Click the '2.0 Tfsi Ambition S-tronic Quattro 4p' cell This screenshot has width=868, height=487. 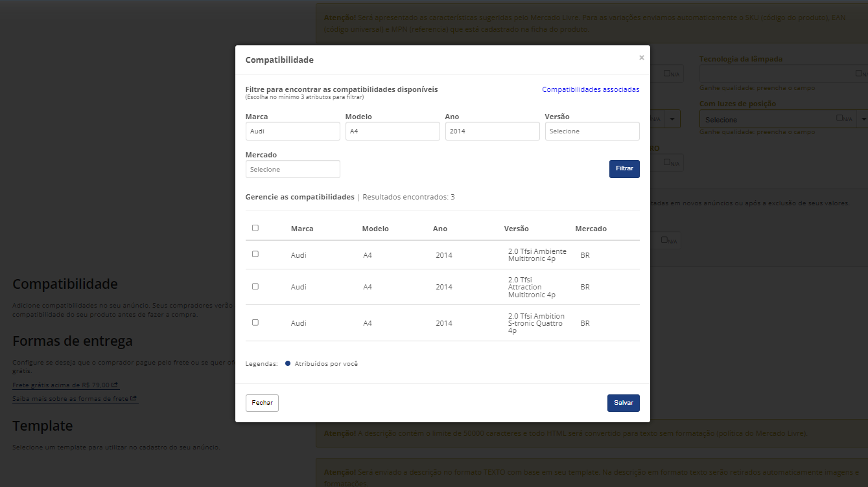(536, 323)
